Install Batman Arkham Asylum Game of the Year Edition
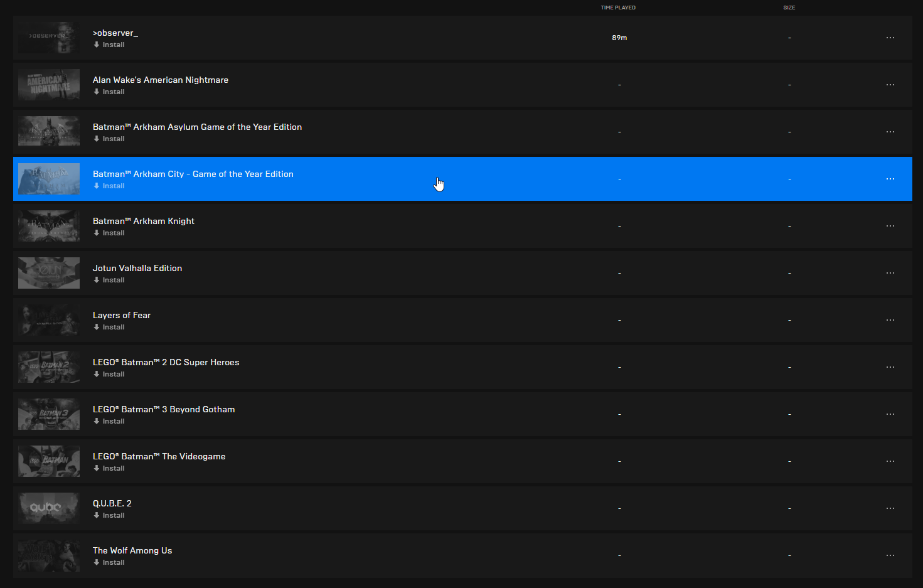This screenshot has height=588, width=923. coord(109,139)
